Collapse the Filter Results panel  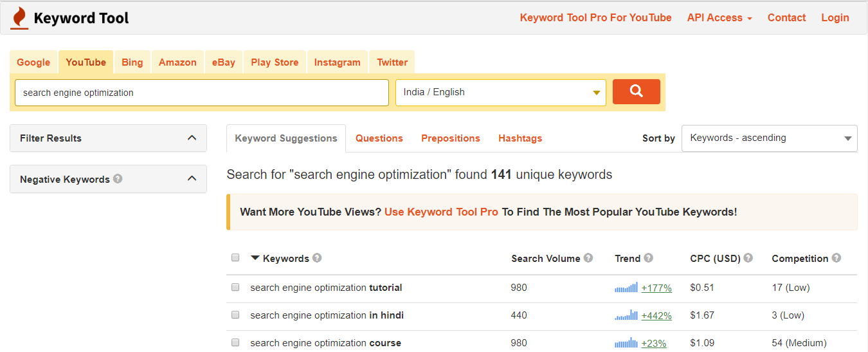pos(192,138)
